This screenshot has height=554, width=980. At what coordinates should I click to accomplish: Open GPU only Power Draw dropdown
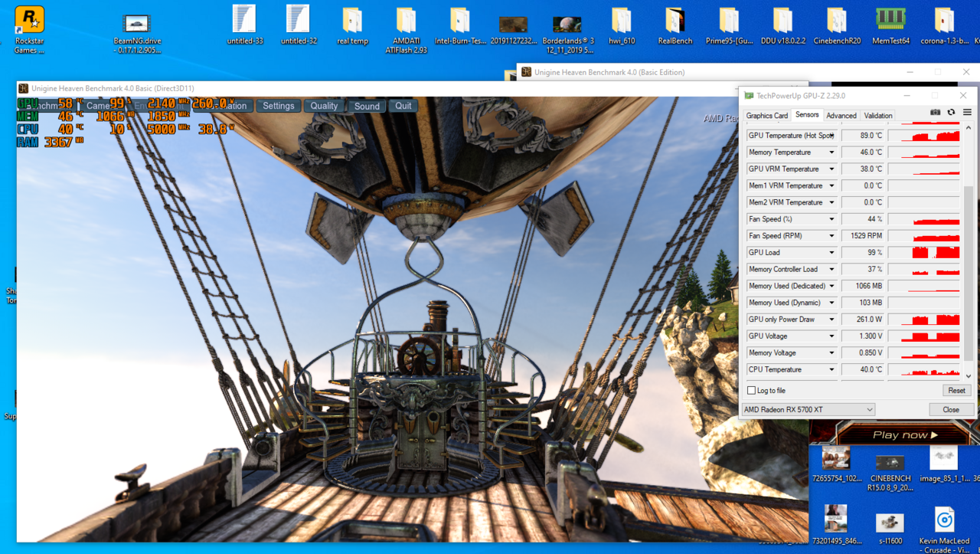831,320
